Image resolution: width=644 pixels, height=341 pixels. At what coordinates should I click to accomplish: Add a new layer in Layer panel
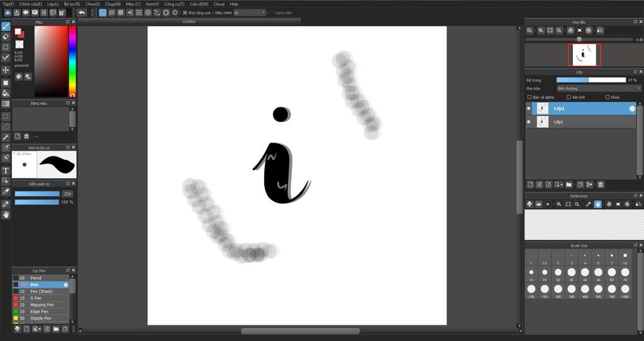tap(530, 185)
